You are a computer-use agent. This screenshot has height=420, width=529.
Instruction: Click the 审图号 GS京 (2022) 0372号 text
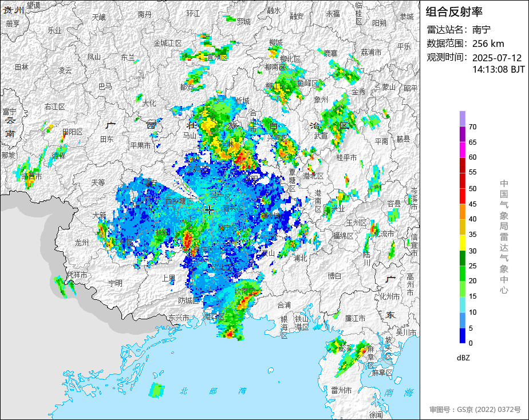pyautogui.click(x=475, y=410)
